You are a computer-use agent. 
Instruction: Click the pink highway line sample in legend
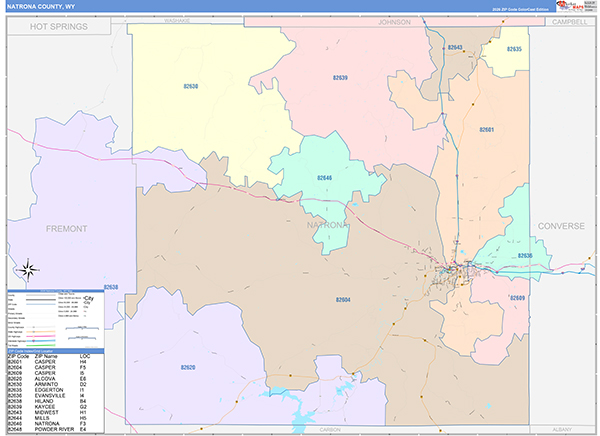pos(41,336)
